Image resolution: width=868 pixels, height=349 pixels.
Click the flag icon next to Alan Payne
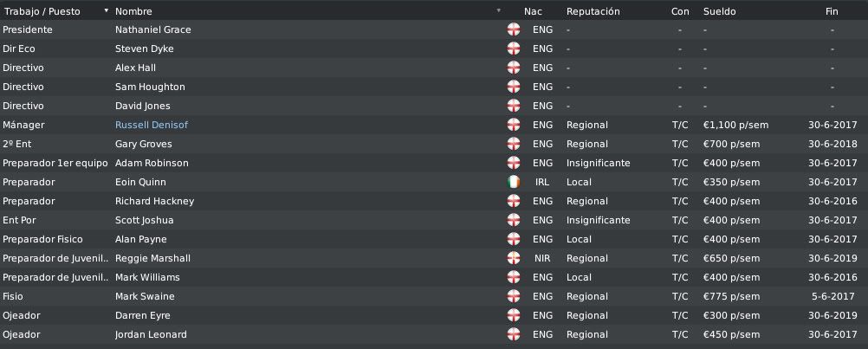click(x=514, y=240)
